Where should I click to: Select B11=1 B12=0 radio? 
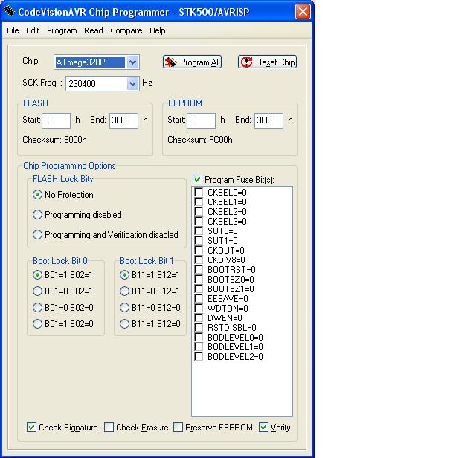click(124, 324)
